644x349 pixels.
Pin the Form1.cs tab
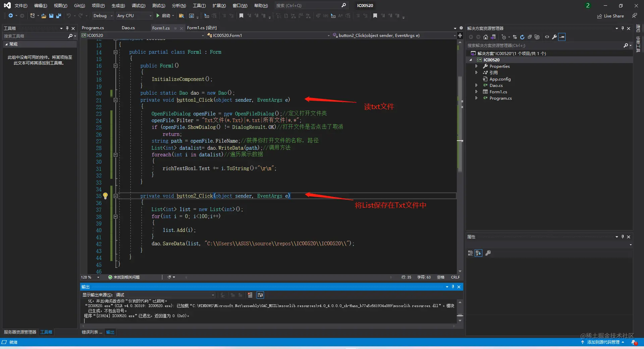(x=175, y=28)
